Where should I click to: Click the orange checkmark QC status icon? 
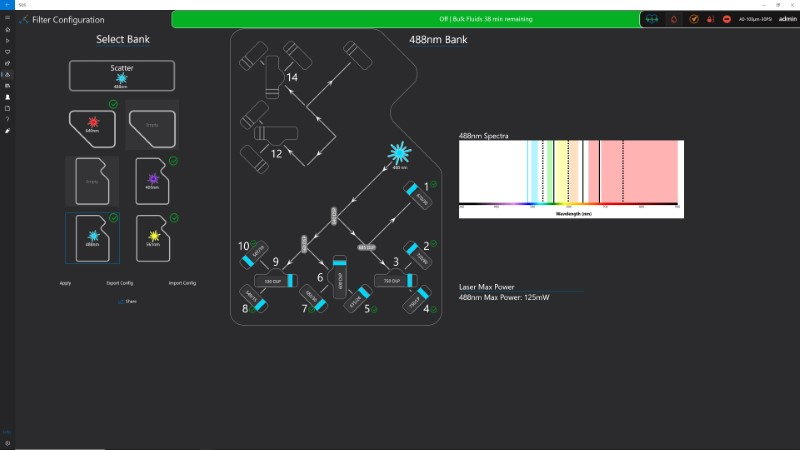point(693,19)
